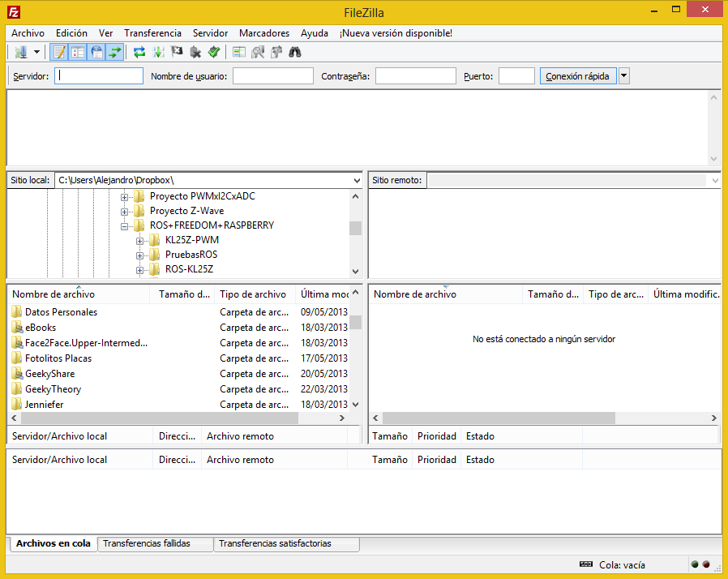The image size is (728, 579).
Task: Click the green activity indicator in status bar
Action: [695, 564]
